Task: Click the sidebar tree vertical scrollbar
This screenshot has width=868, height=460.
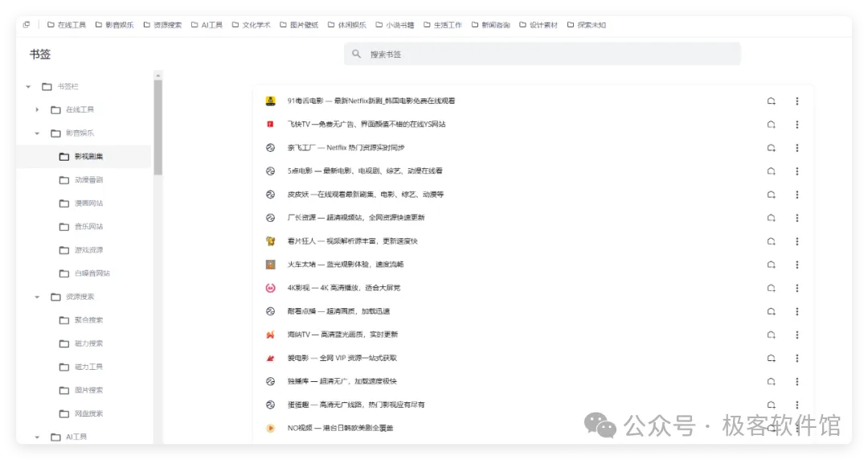Action: click(x=158, y=128)
